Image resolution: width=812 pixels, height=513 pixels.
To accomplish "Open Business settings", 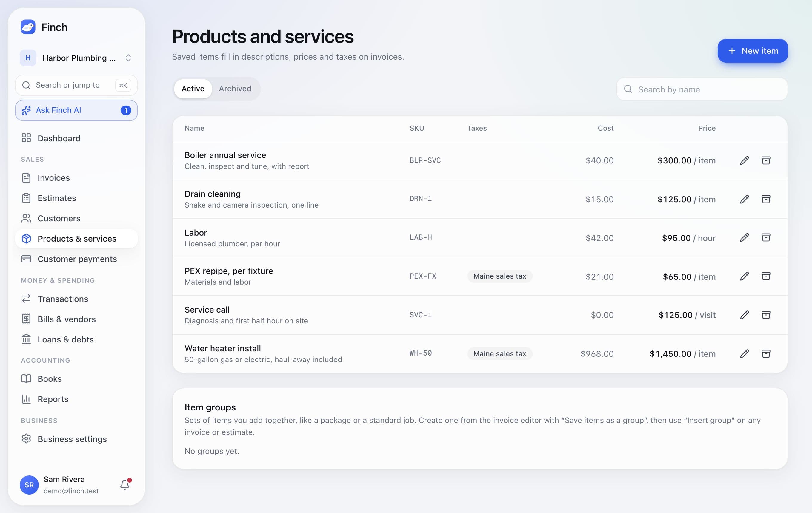I will tap(76, 439).
